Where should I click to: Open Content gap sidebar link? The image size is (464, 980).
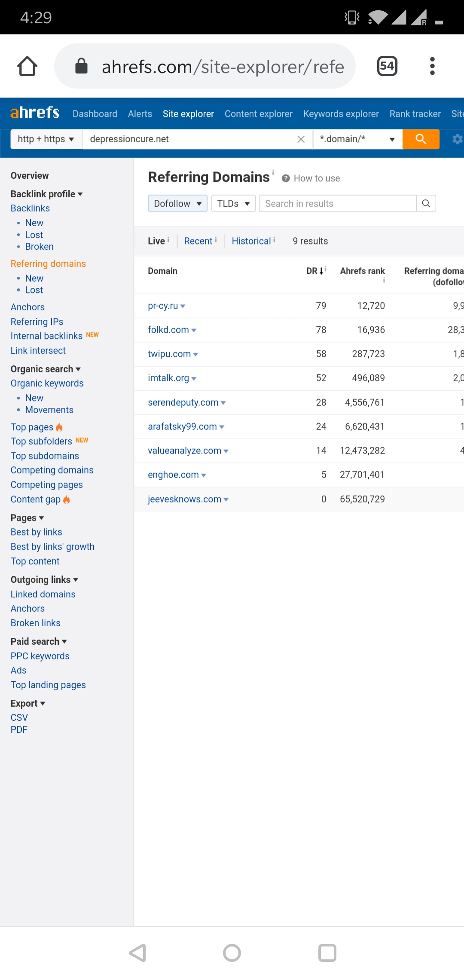[x=36, y=499]
